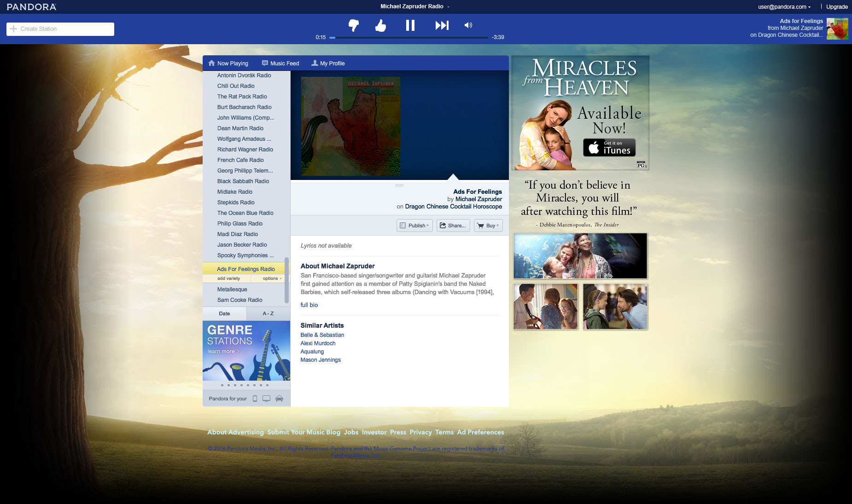Open the Publish dropdown
Viewport: 852px width, 504px height.
point(414,226)
